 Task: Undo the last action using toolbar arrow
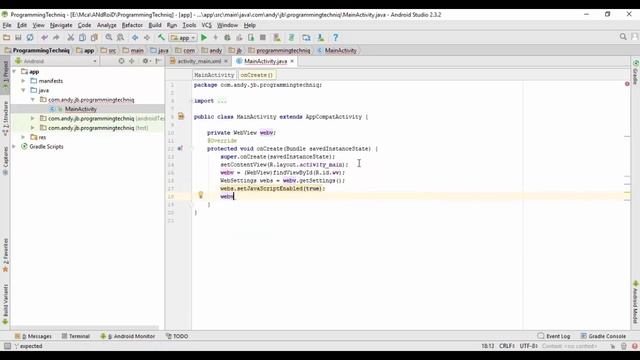(x=44, y=38)
